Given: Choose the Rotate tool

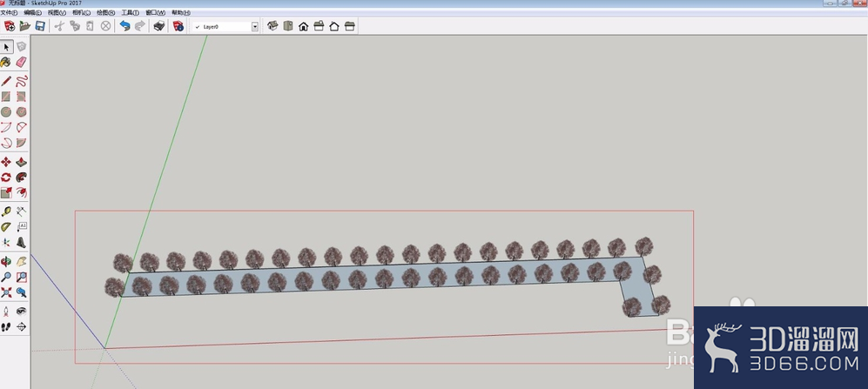Looking at the screenshot, I should pyautogui.click(x=6, y=178).
